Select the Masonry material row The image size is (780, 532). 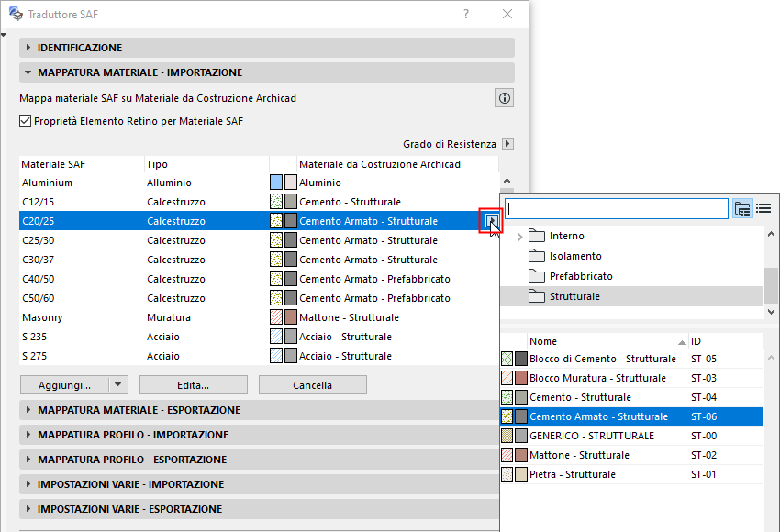259,317
